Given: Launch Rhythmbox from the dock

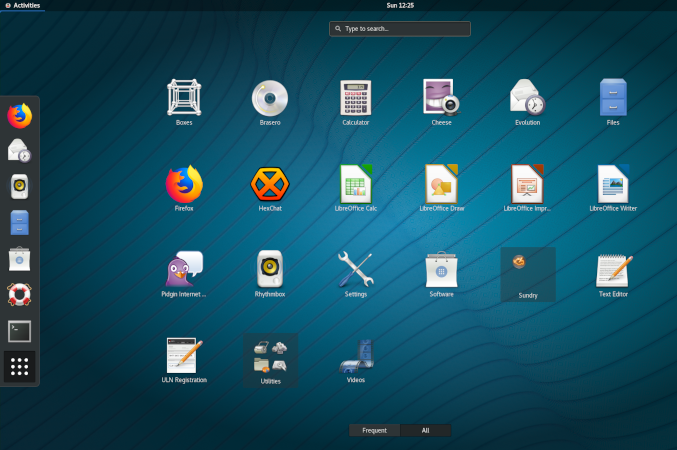Looking at the screenshot, I should (19, 187).
